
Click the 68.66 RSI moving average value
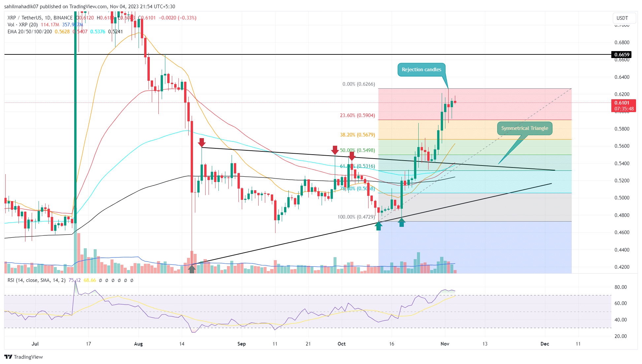tap(90, 280)
